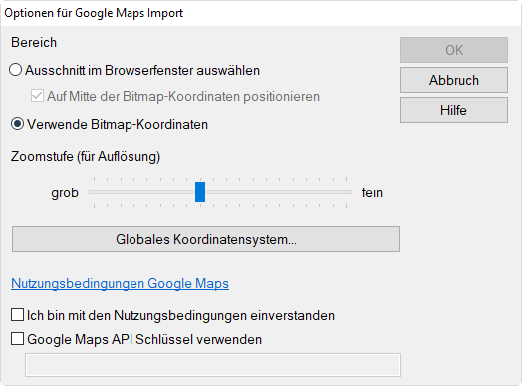Click the blue zoom slider thumb
This screenshot has height=386, width=522.
(x=200, y=192)
